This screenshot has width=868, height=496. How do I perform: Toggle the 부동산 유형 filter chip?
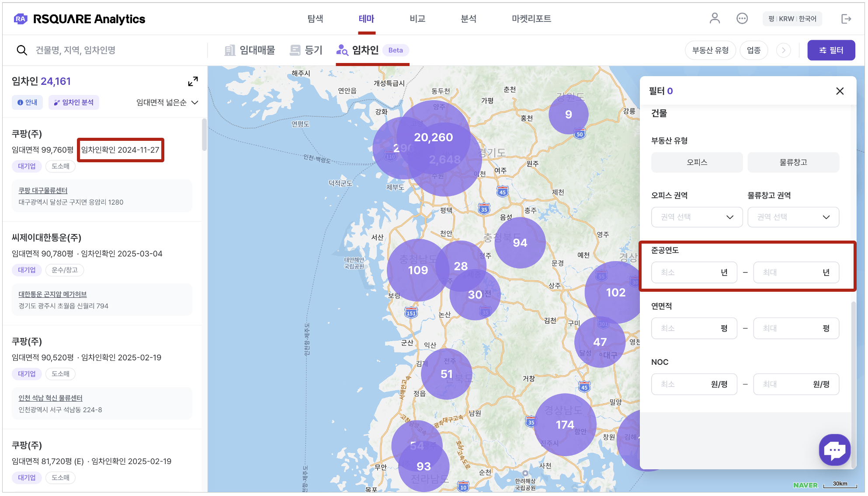point(710,50)
